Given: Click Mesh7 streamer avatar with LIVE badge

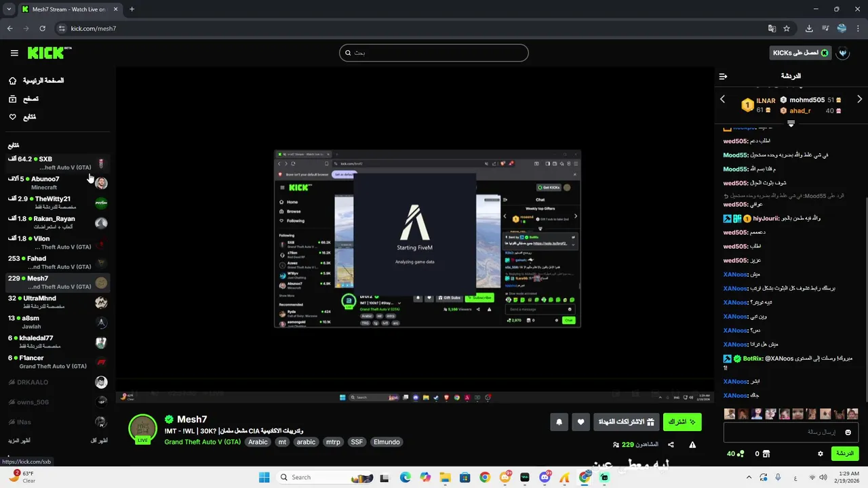Looking at the screenshot, I should tap(142, 429).
